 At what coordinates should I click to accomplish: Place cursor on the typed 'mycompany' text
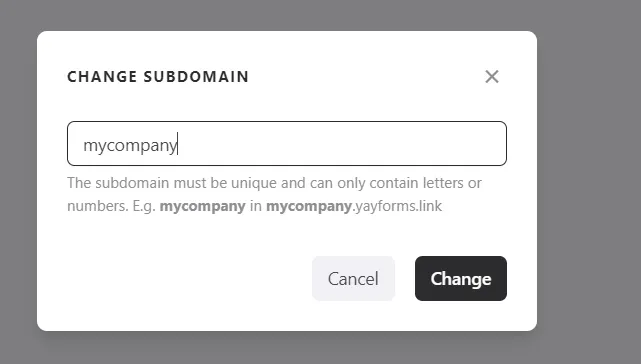pos(130,146)
